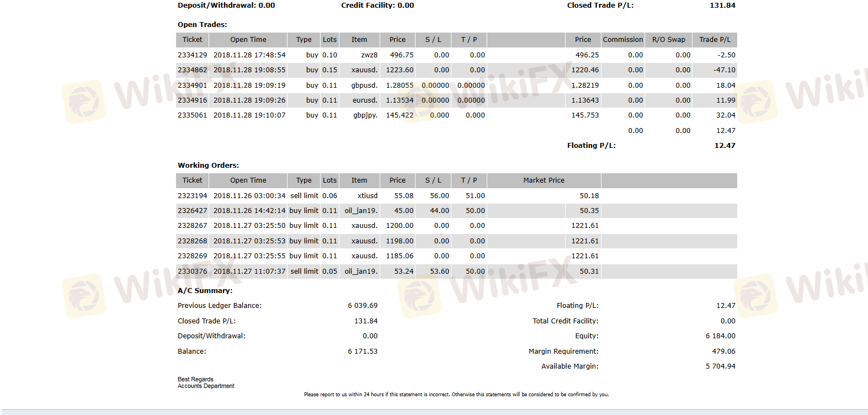Image resolution: width=868 pixels, height=415 pixels.
Task: Click Margin Requirement value 479.06
Action: (723, 352)
